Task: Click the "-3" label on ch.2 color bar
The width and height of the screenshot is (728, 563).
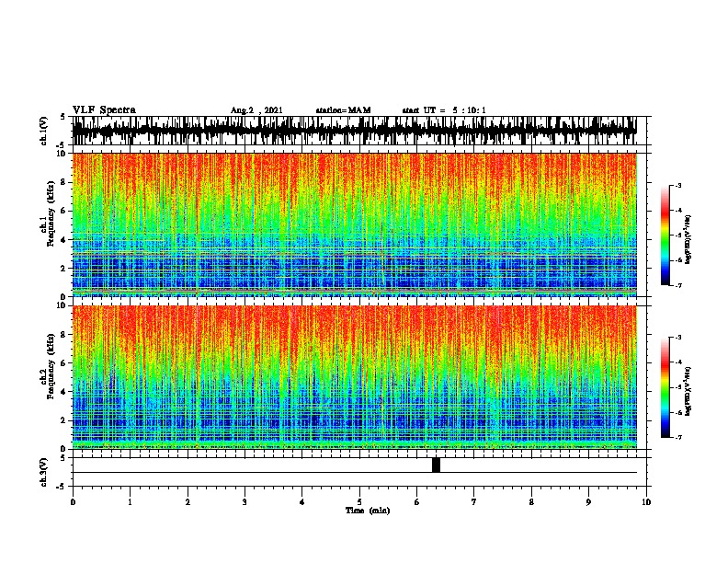Action: [x=677, y=338]
